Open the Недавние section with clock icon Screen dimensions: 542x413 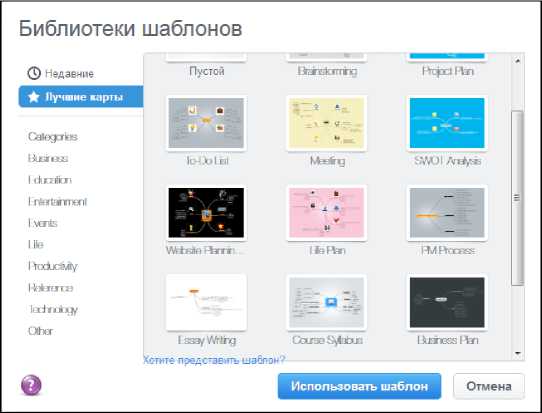[60, 73]
